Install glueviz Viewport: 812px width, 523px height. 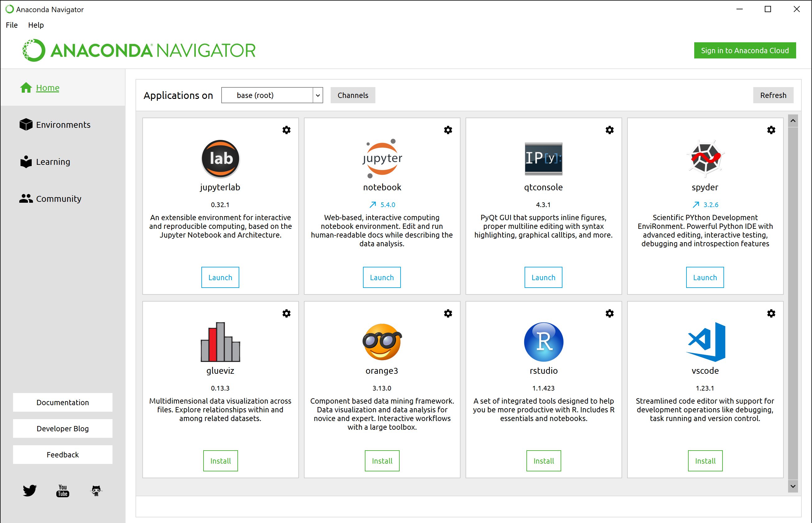(x=221, y=461)
